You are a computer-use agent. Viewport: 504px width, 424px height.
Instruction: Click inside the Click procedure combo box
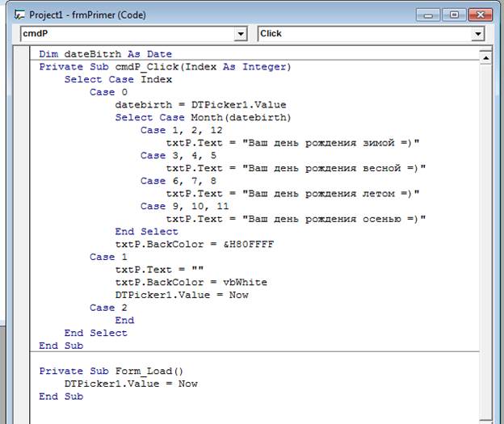click(365, 34)
